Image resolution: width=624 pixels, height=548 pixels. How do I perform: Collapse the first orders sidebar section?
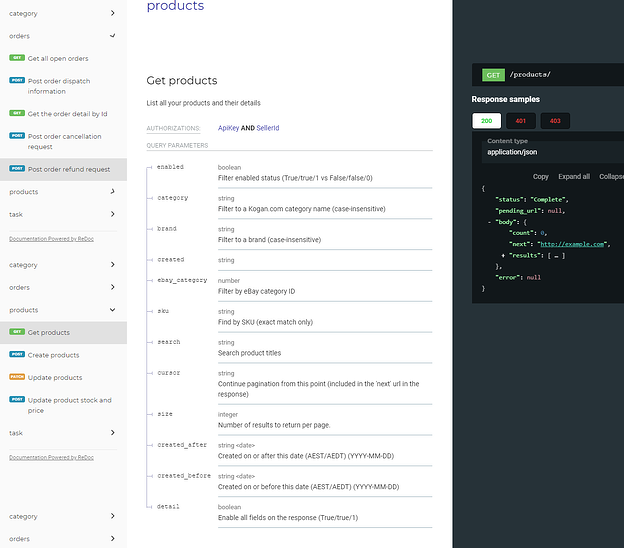[112, 36]
